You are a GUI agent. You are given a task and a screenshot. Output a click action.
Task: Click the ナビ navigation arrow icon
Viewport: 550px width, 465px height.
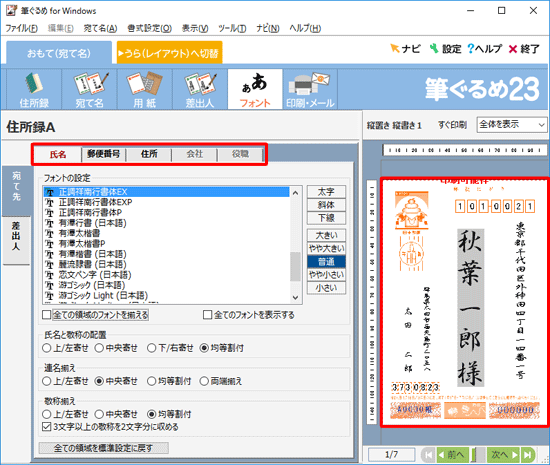click(x=405, y=49)
